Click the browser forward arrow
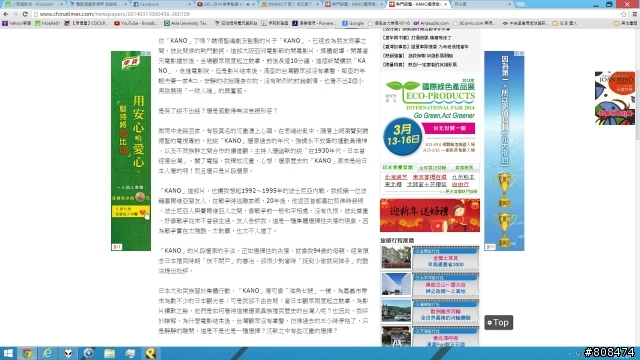640x360 pixels. [15, 14]
